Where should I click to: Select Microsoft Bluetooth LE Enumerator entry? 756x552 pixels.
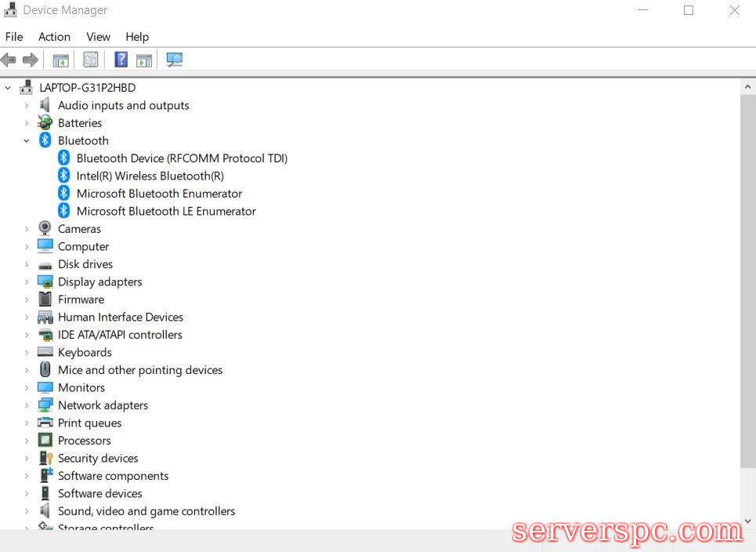[166, 211]
